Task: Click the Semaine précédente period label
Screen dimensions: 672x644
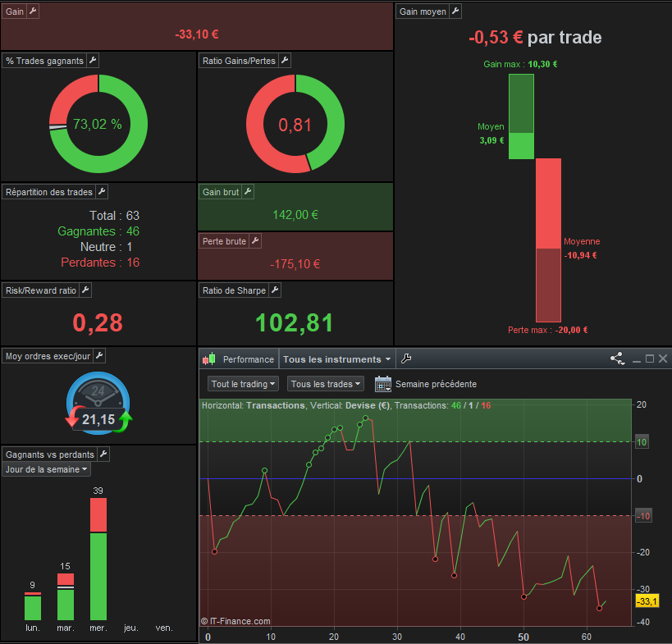Action: click(x=436, y=384)
